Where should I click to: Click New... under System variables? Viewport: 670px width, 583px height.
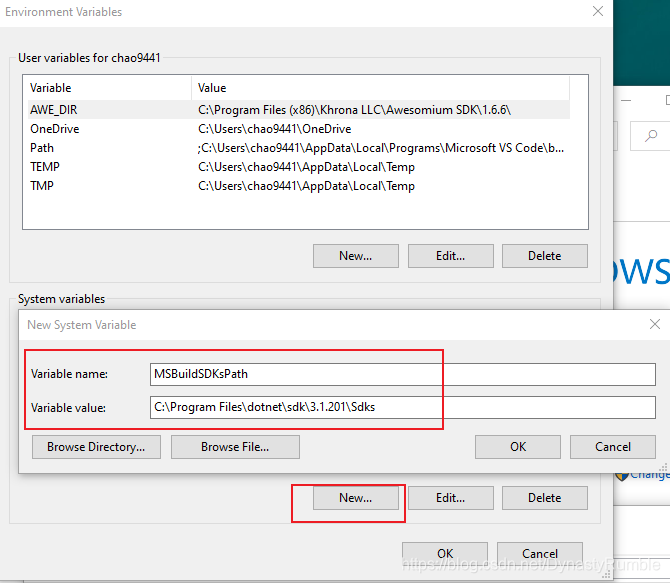point(356,498)
